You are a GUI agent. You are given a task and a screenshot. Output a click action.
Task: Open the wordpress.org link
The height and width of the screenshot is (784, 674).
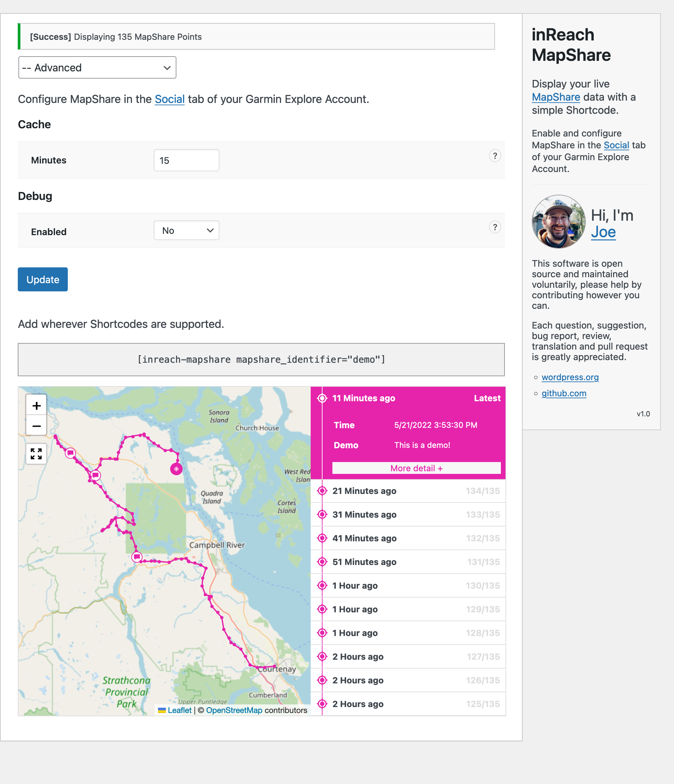(x=570, y=377)
